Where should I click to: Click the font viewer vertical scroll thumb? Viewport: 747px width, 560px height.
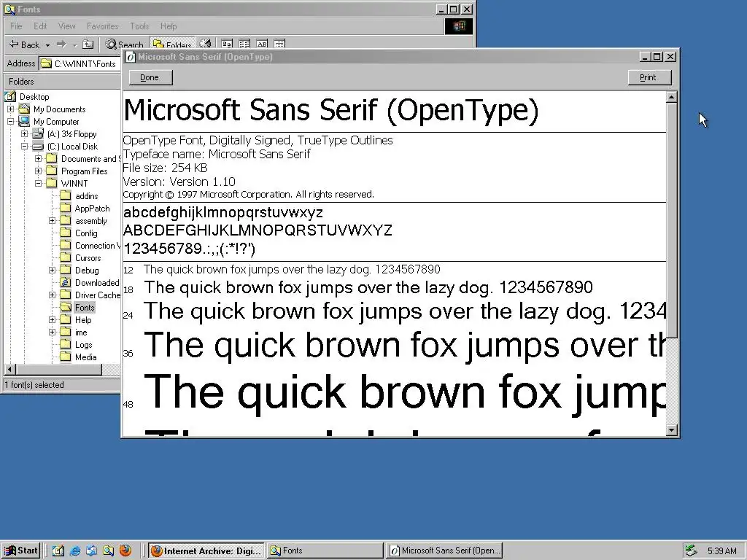pos(671,220)
